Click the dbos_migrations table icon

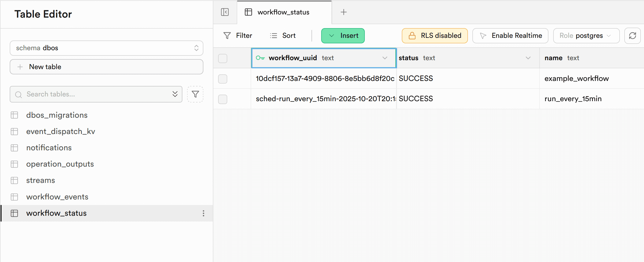pyautogui.click(x=14, y=115)
